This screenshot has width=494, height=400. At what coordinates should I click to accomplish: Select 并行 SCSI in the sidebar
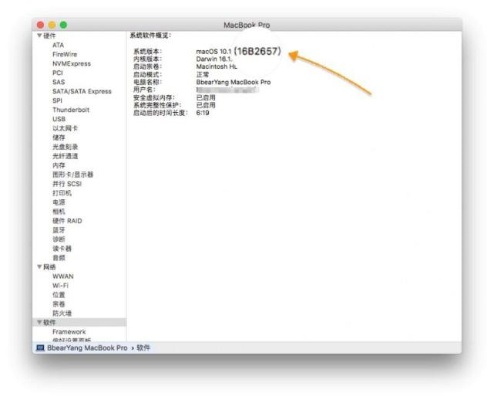[x=67, y=184]
